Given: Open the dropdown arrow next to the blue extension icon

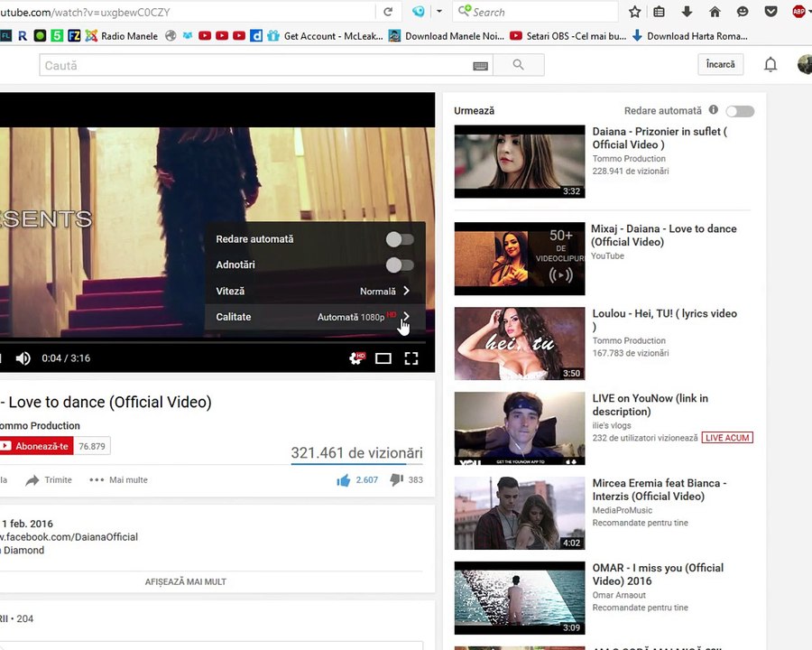Looking at the screenshot, I should [x=439, y=12].
